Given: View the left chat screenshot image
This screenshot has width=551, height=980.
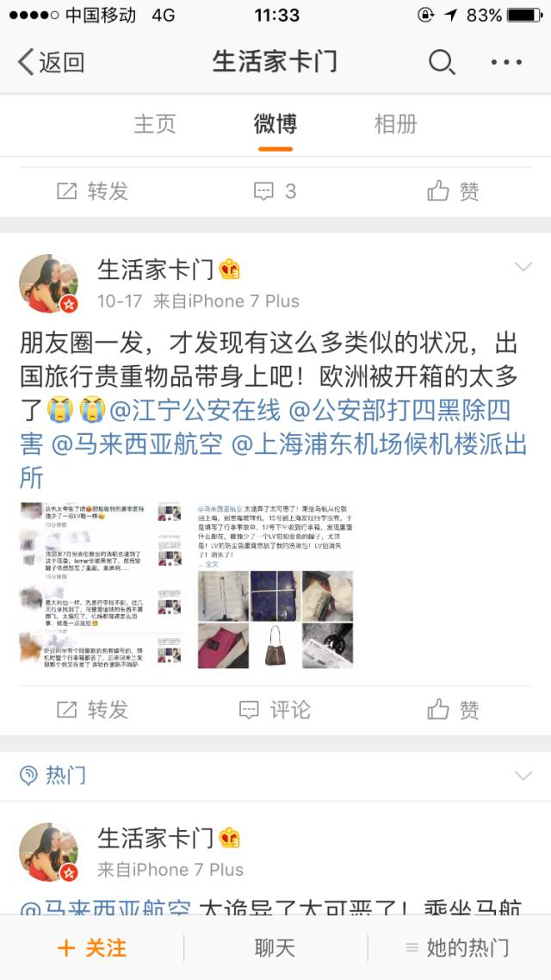Looking at the screenshot, I should [x=102, y=585].
